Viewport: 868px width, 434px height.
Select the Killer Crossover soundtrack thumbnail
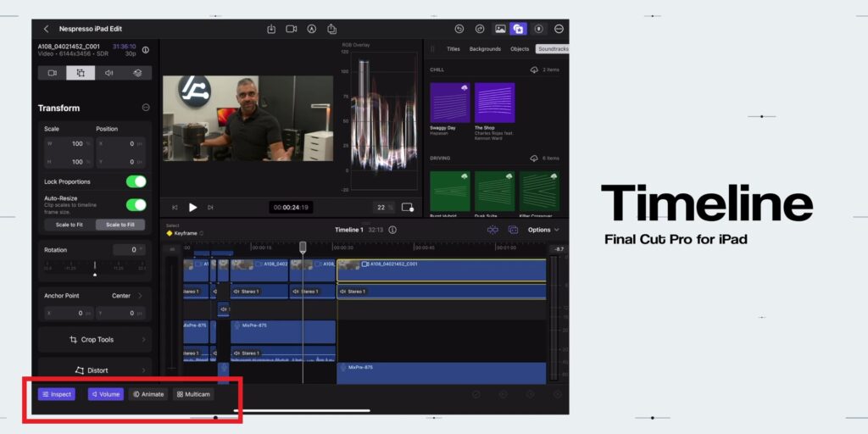point(539,191)
